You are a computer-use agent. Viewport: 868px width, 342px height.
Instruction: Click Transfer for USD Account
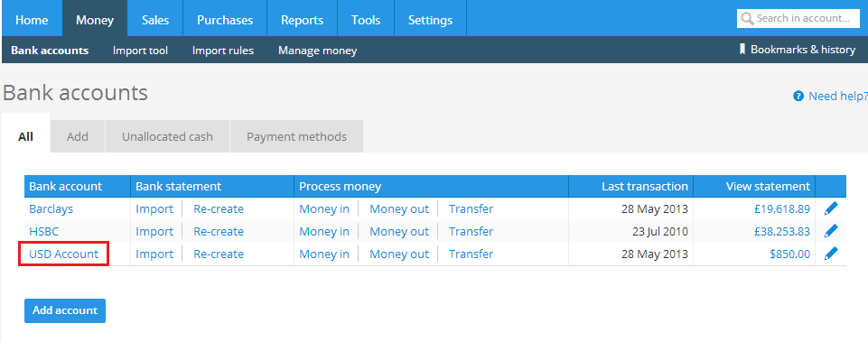pyautogui.click(x=471, y=254)
